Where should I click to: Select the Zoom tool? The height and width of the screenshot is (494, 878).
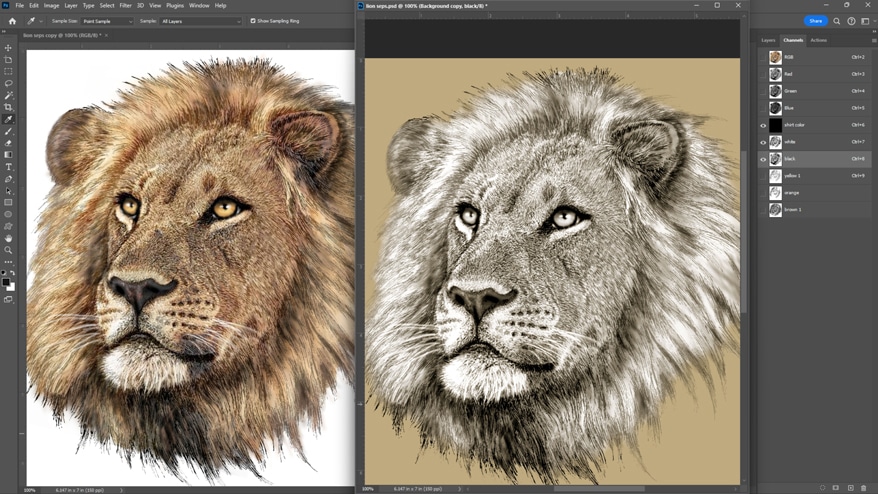click(9, 250)
